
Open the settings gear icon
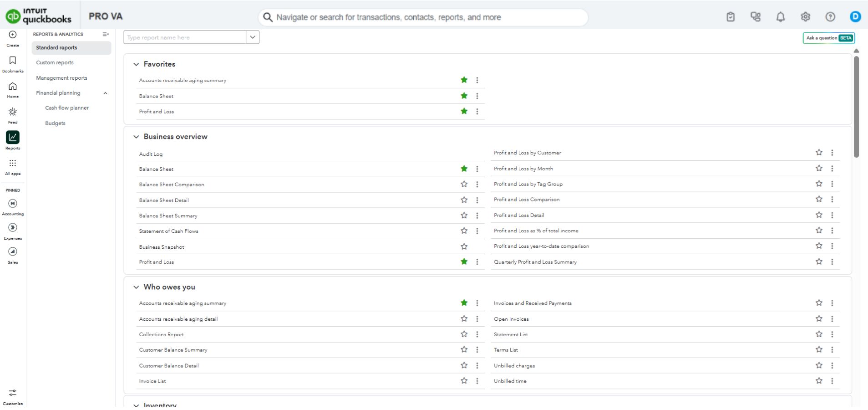(806, 17)
